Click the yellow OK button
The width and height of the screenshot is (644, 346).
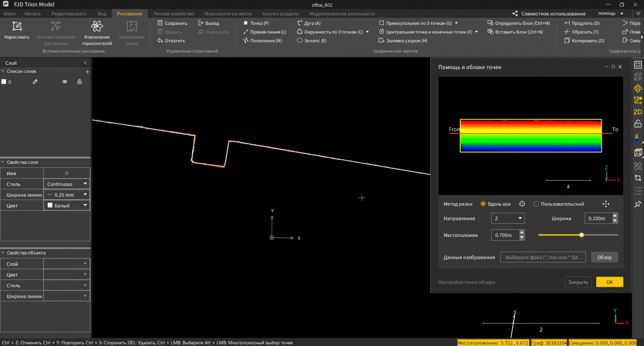(610, 282)
